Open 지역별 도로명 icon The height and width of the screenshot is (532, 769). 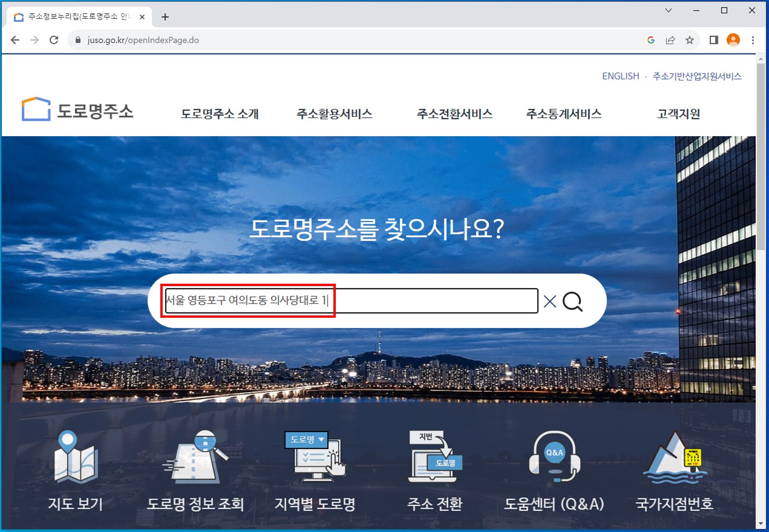(315, 457)
